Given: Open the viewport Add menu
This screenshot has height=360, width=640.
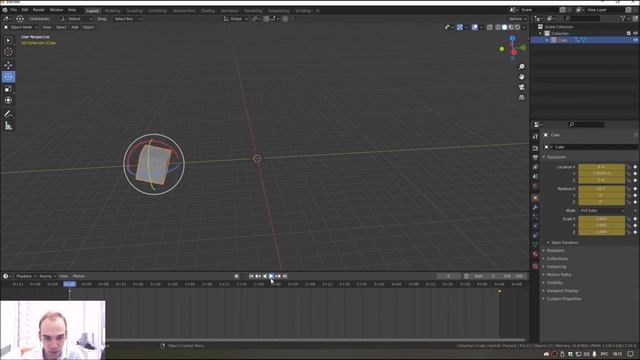Looking at the screenshot, I should 75,27.
